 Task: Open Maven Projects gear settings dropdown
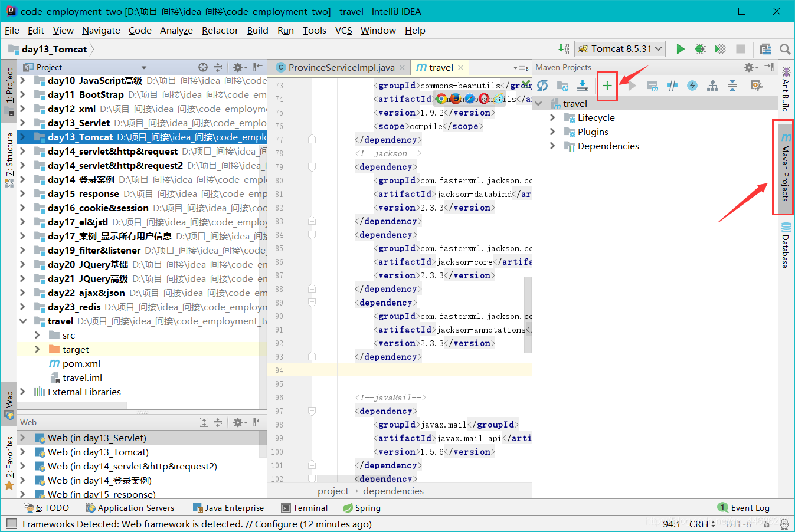click(750, 67)
